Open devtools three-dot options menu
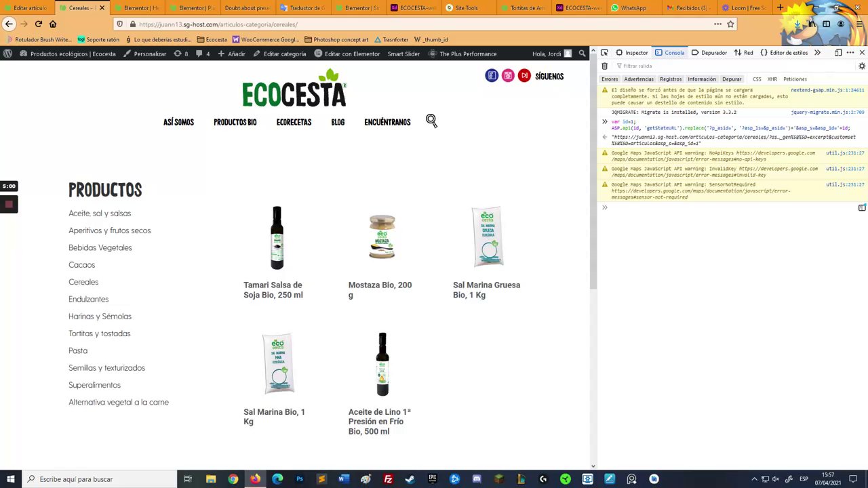Image resolution: width=868 pixels, height=488 pixels. [x=850, y=52]
